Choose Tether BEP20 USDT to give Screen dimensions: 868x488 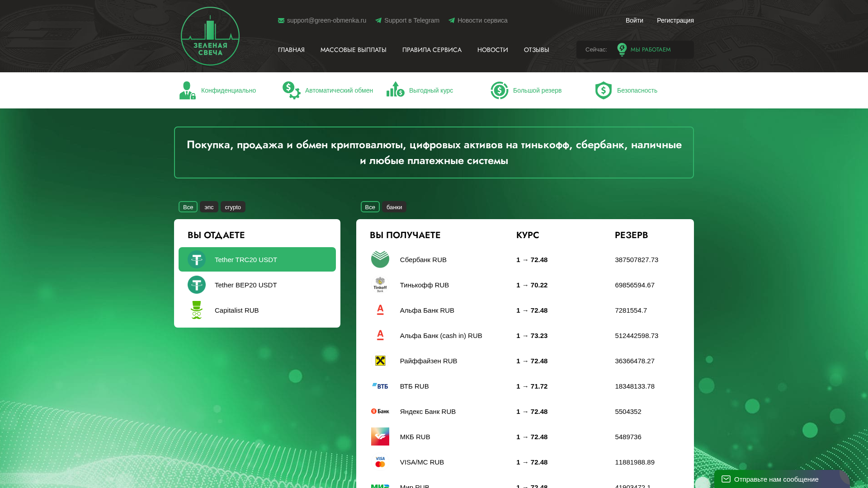[257, 285]
